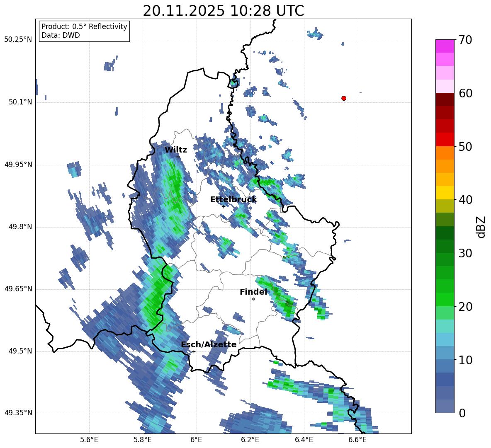The height and width of the screenshot is (448, 491).
Task: Click the Findel station cross marker
Action: (253, 299)
